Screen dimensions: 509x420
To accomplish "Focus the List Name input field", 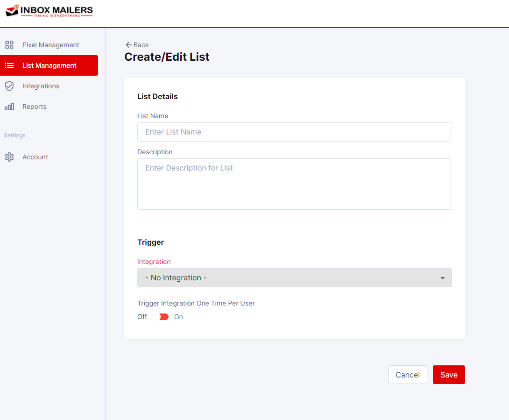I will tap(295, 132).
